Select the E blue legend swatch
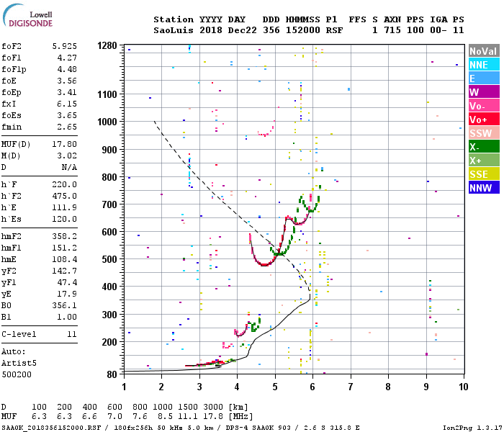This screenshot has width=504, height=432. click(484, 78)
